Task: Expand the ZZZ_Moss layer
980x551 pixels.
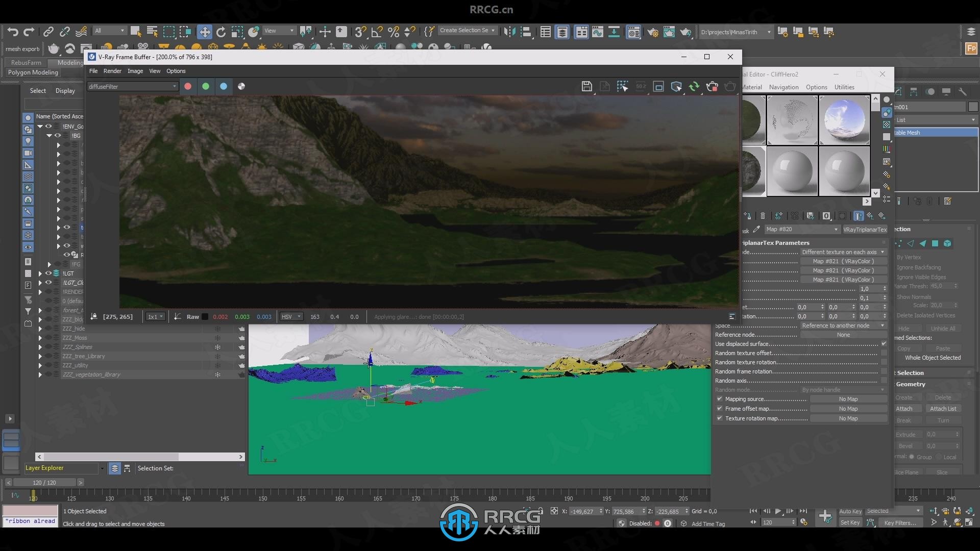Action: click(x=40, y=338)
